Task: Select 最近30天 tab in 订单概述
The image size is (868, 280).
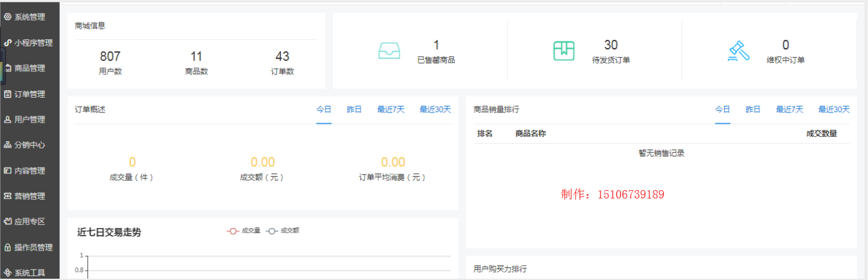Action: click(x=435, y=110)
